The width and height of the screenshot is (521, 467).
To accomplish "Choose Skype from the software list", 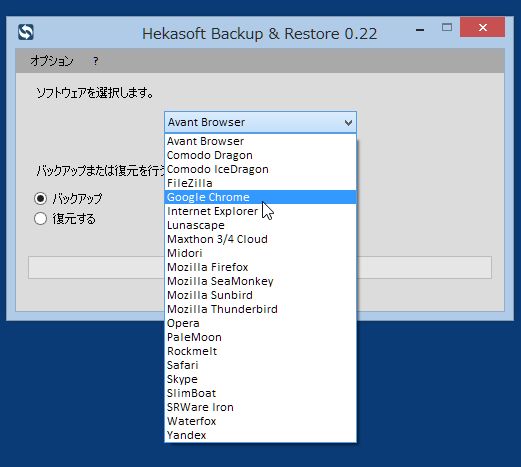I will (x=260, y=379).
